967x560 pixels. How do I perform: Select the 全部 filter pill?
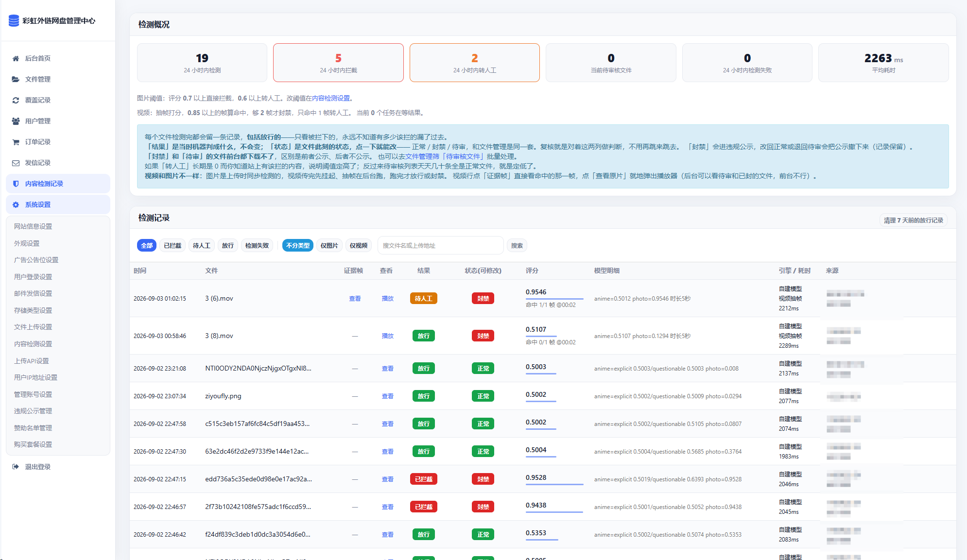pos(147,245)
